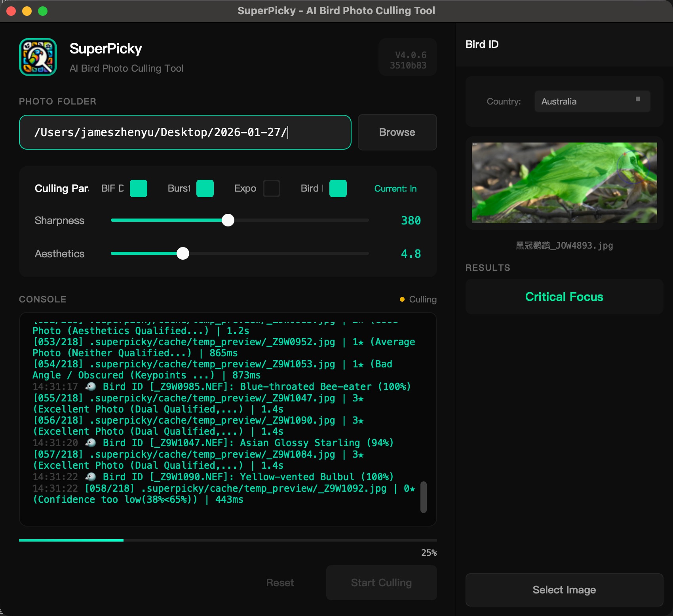
Task: Enable the Expo checkbox
Action: pyautogui.click(x=272, y=188)
